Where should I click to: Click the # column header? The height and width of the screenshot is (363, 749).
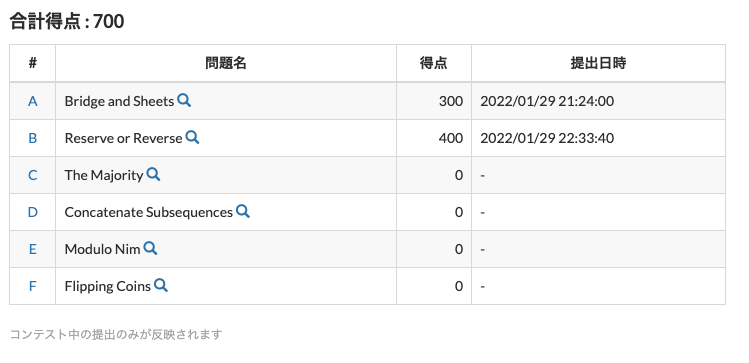[32, 63]
